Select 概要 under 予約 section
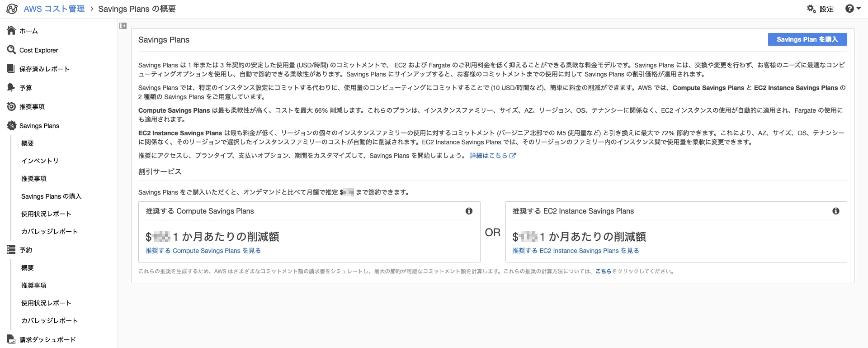 pos(28,267)
